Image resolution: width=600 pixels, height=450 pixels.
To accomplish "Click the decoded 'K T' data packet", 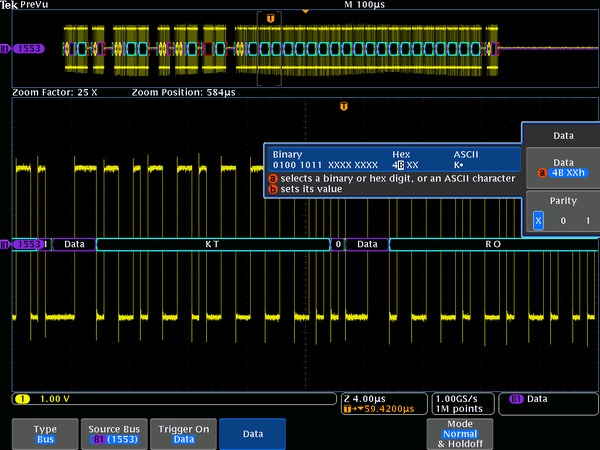I will [212, 243].
